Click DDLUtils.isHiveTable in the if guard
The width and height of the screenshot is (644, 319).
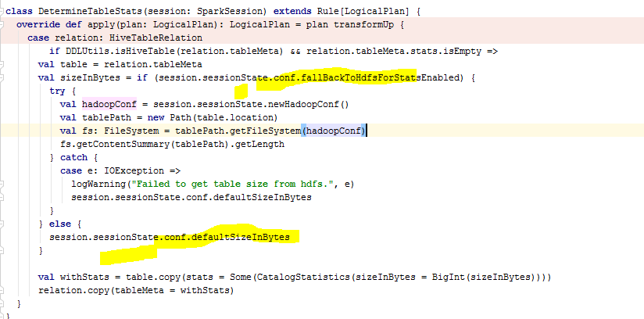coord(120,52)
